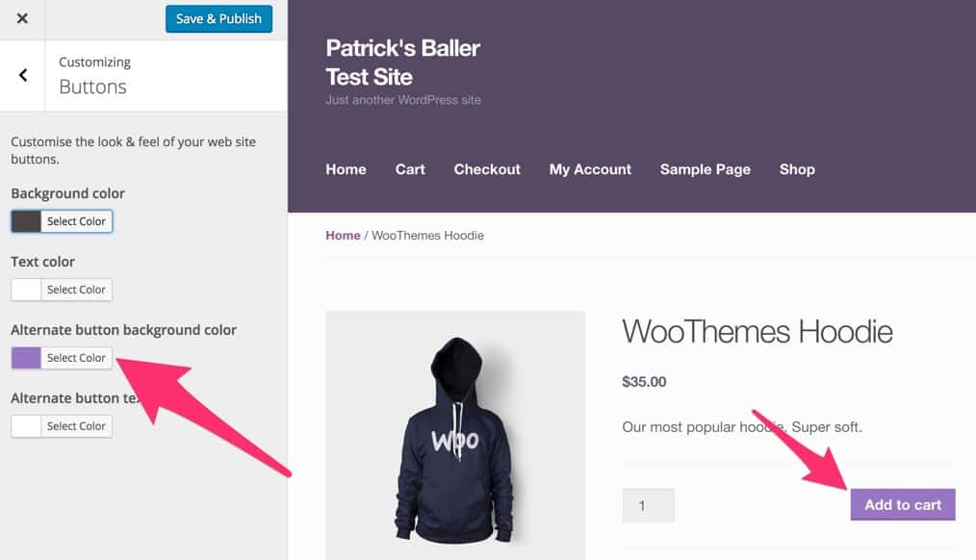
Task: Click the back arrow to leave Buttons section
Action: tap(21, 75)
